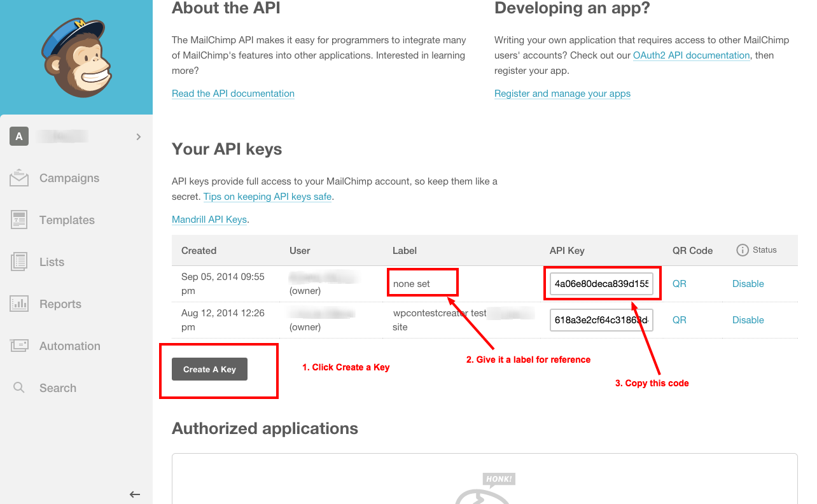
Task: Click the Automation envelopes icon
Action: pos(19,346)
